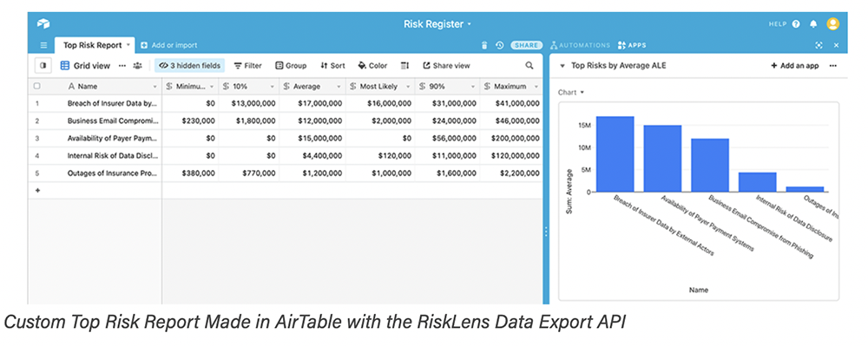The height and width of the screenshot is (346, 868).
Task: Click Add an app
Action: pyautogui.click(x=794, y=66)
